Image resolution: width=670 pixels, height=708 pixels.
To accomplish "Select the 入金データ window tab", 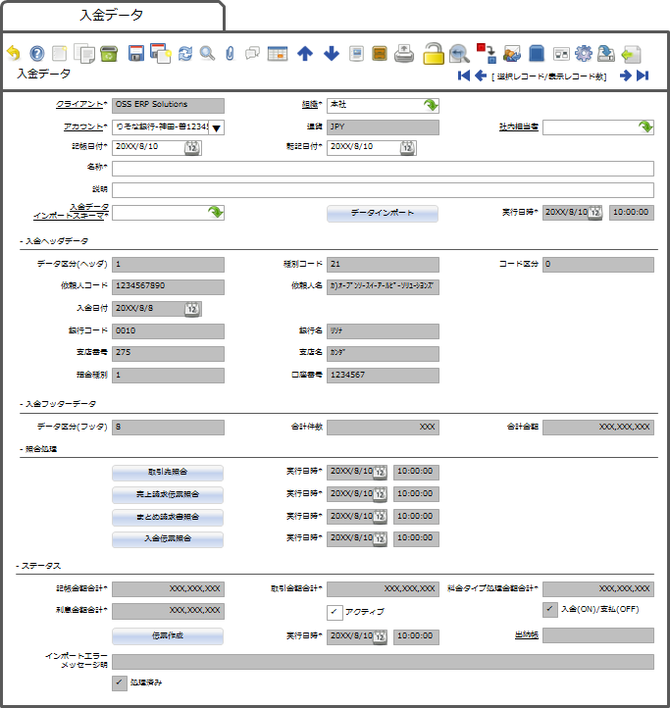I will [x=112, y=15].
